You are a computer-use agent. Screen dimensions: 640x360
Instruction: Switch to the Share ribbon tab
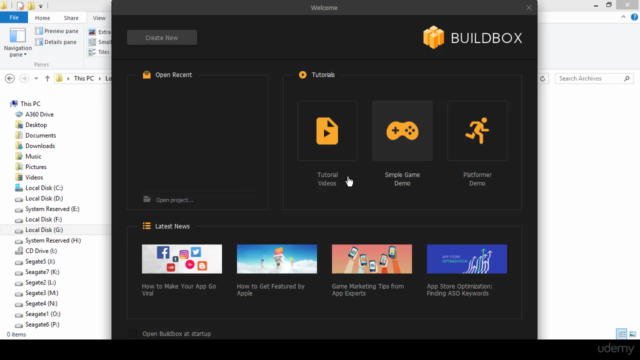click(71, 18)
